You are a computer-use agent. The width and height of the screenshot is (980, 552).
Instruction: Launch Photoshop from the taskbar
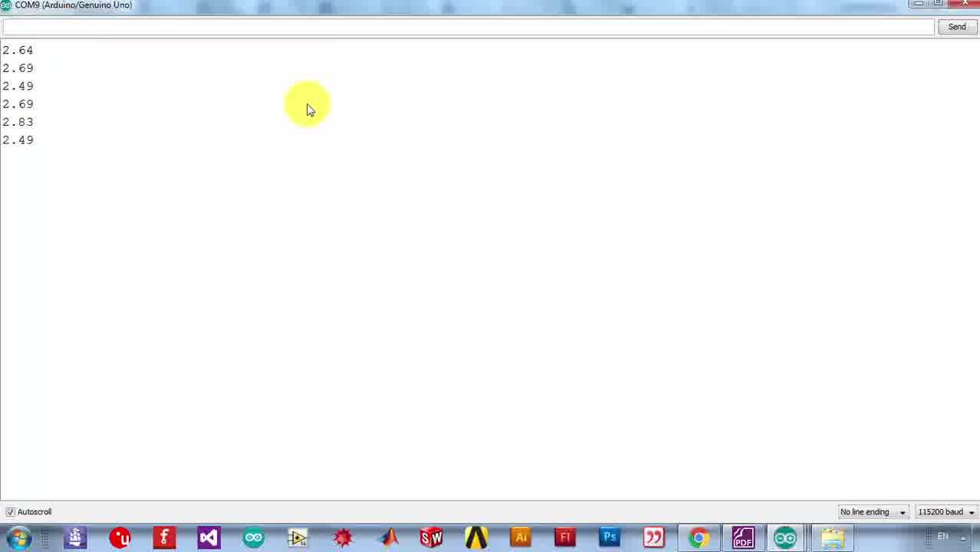[610, 537]
